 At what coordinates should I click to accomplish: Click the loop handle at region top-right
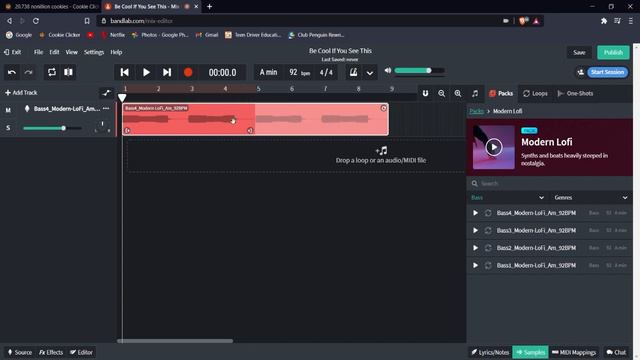(383, 108)
